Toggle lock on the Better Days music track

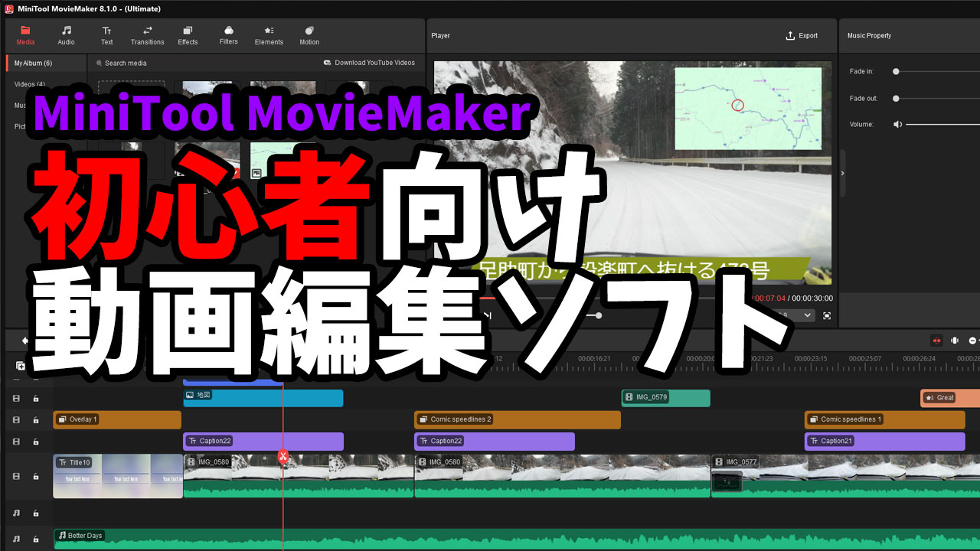(36, 539)
